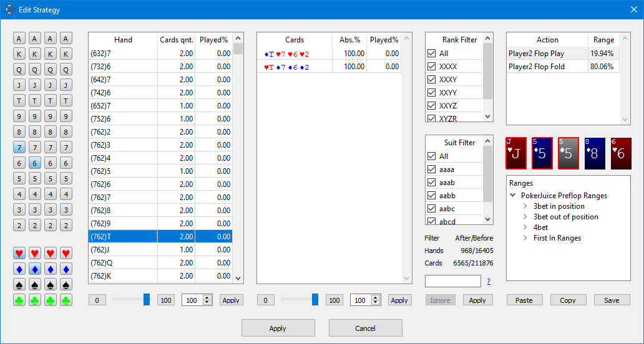Click the first black spade suit button
The image size is (644, 344).
pyautogui.click(x=19, y=285)
